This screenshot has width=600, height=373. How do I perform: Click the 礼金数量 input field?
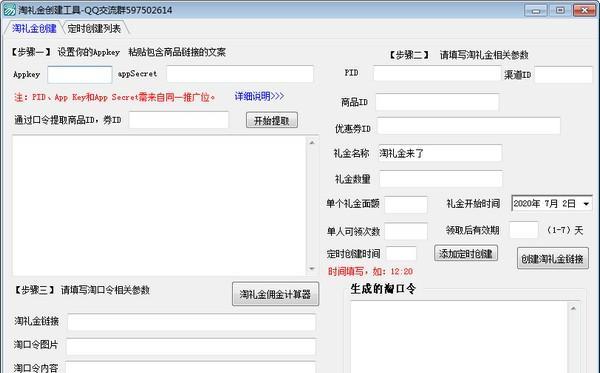coord(441,179)
